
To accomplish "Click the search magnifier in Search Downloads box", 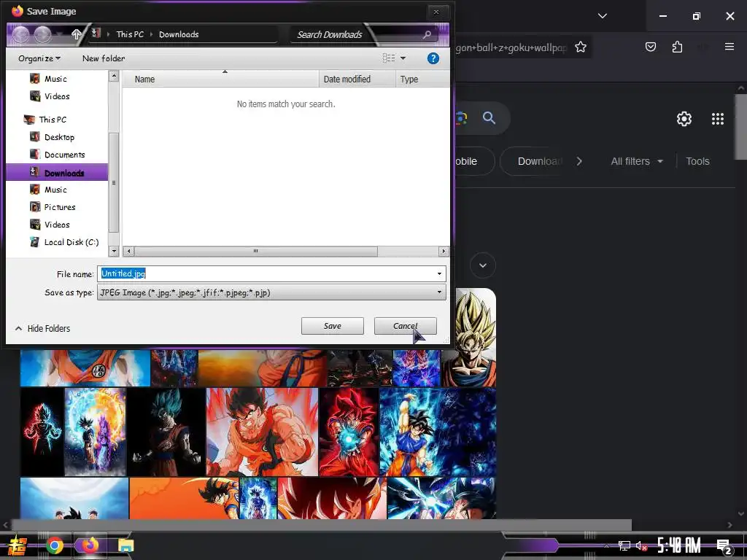I will (x=427, y=34).
